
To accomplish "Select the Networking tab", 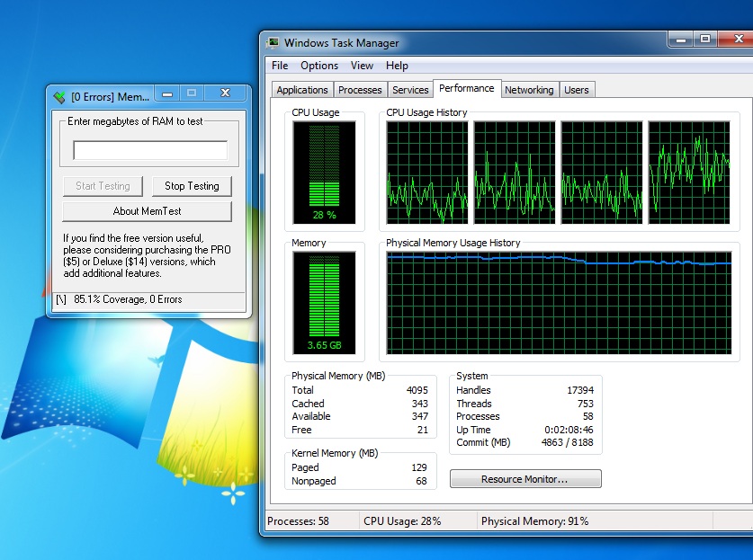I will 529,90.
